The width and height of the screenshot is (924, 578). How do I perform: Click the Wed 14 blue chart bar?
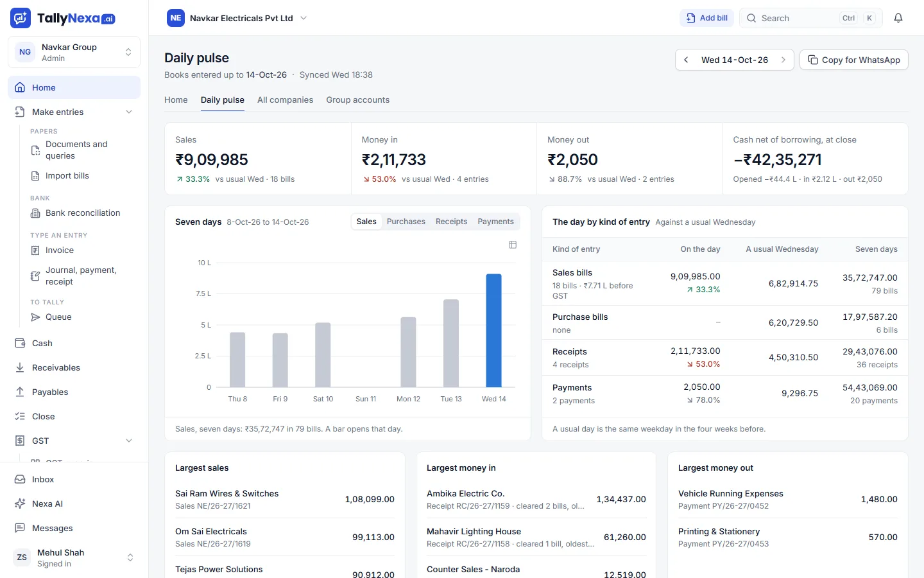[494, 331]
